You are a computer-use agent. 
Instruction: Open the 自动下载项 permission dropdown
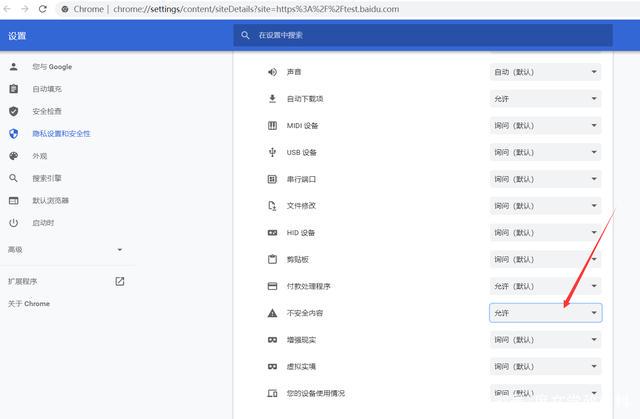click(545, 99)
